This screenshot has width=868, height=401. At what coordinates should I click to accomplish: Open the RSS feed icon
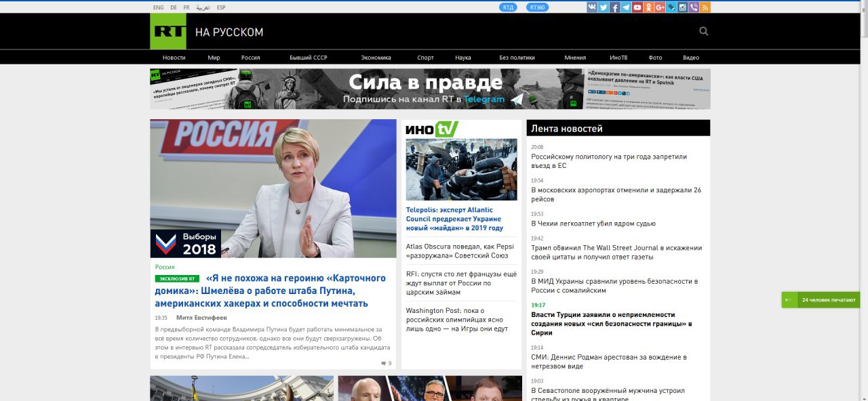tap(705, 7)
